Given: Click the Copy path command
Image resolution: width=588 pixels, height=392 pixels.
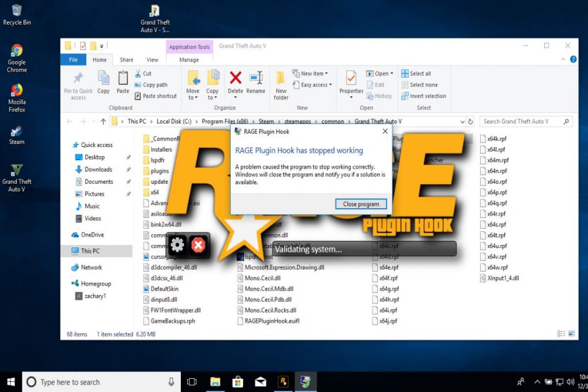Looking at the screenshot, I should (151, 85).
